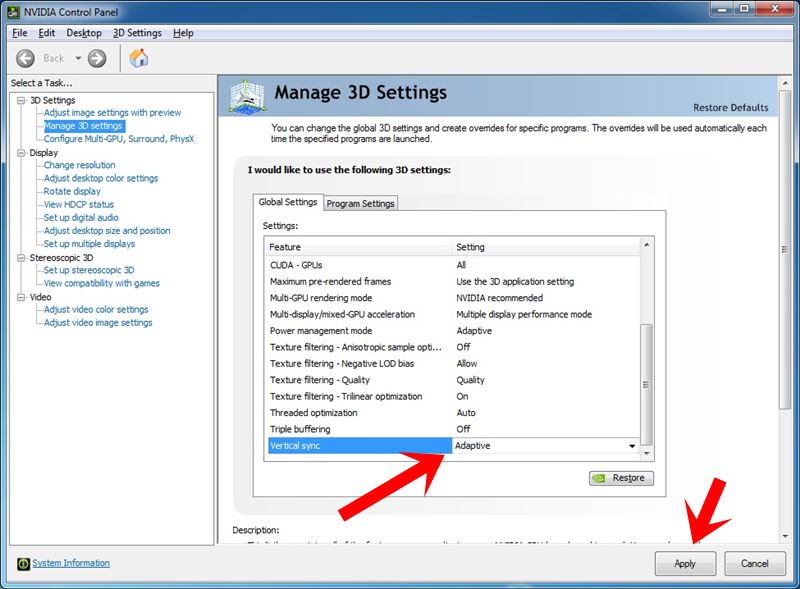Image resolution: width=800 pixels, height=589 pixels.
Task: Click the main panel scrollbar thumb
Action: (x=785, y=249)
